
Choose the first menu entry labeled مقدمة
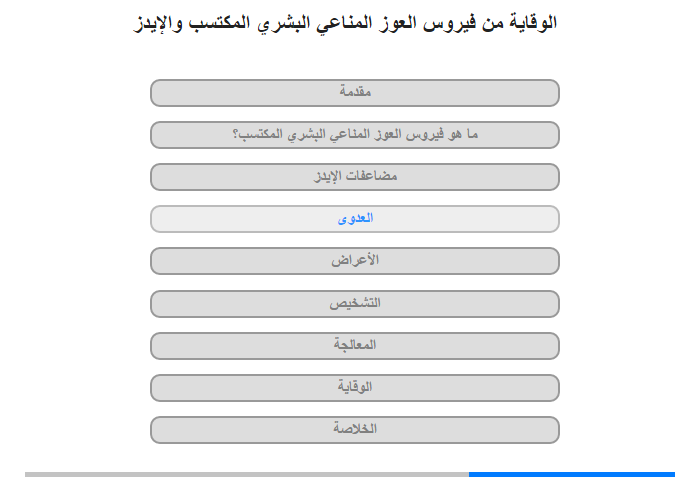click(355, 93)
